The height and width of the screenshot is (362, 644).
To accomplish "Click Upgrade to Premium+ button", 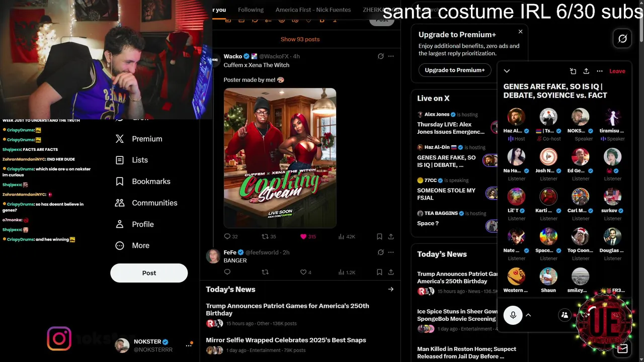I will click(x=455, y=70).
